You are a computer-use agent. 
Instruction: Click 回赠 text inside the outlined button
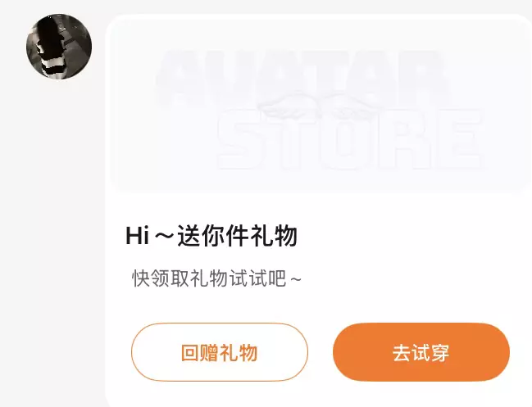point(200,353)
